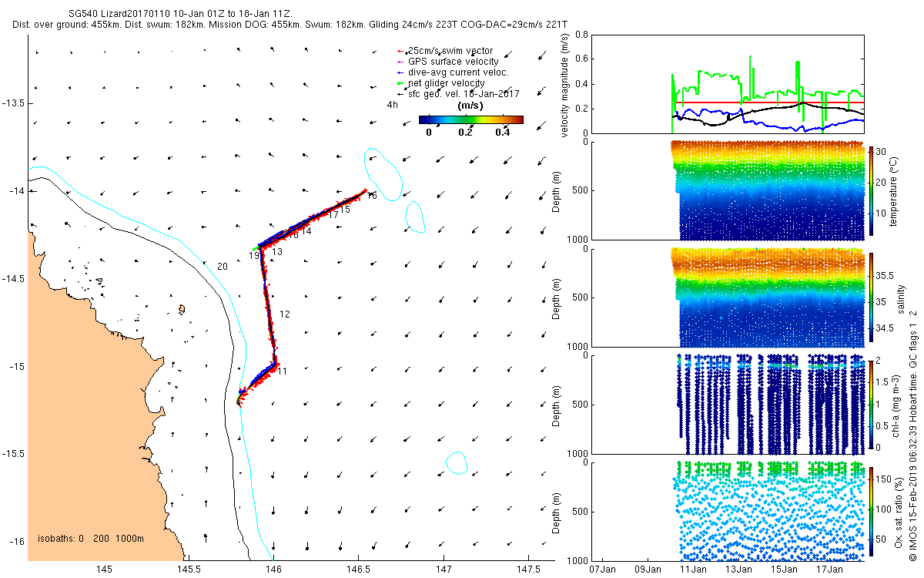
Task: Click day marker 11 on the glider track
Action: pyautogui.click(x=282, y=371)
